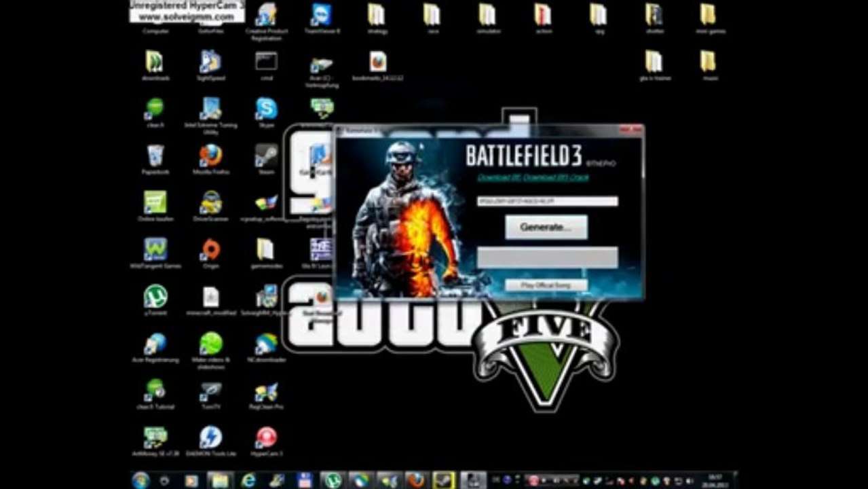Open the Windows Start menu orb
Screen dimensions: 868x489
[140, 480]
